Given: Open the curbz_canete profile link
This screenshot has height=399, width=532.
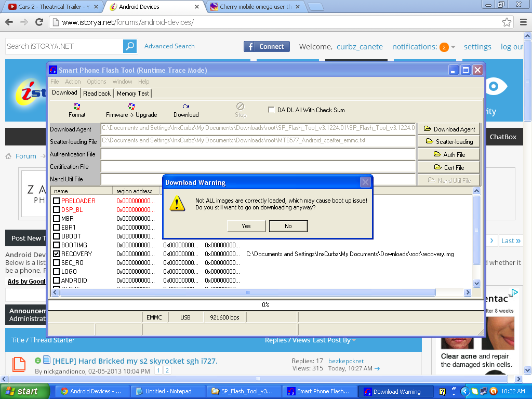Looking at the screenshot, I should click(360, 47).
